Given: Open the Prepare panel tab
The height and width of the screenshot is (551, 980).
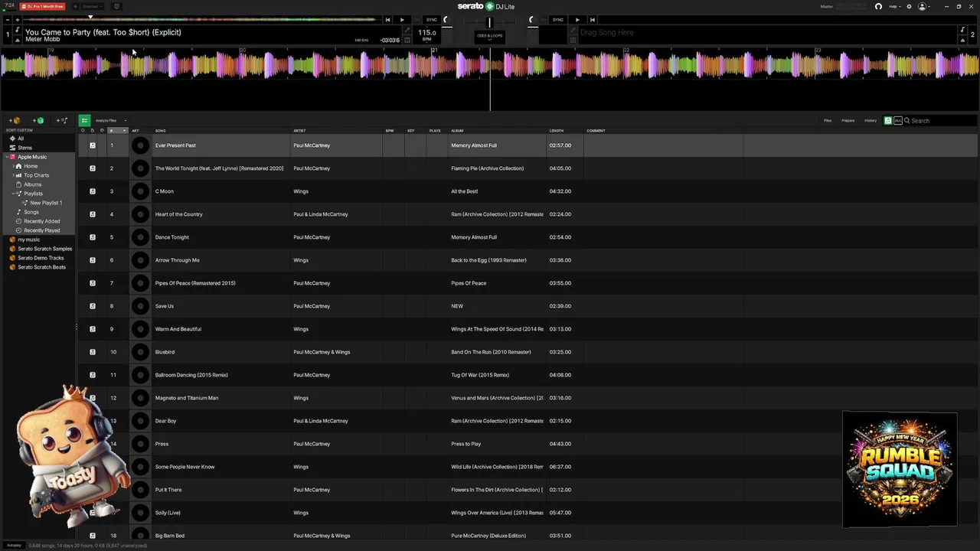Looking at the screenshot, I should tap(848, 120).
